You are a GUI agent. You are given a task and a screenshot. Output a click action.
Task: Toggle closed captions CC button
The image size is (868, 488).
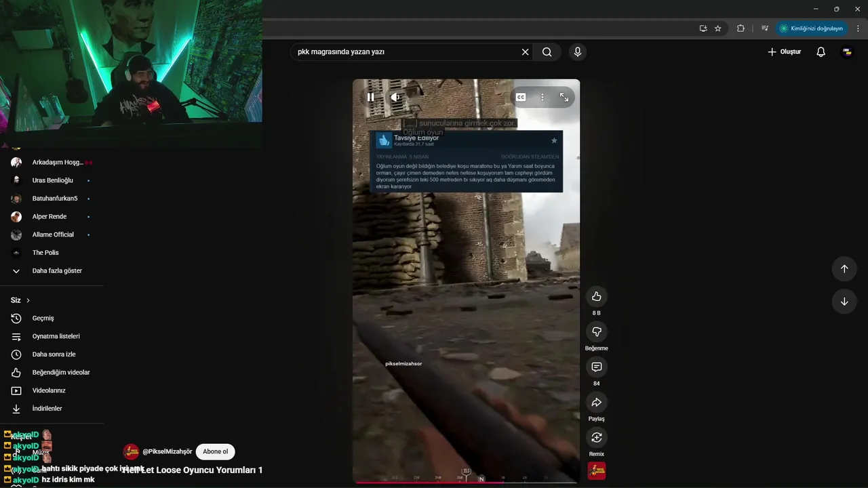click(521, 97)
